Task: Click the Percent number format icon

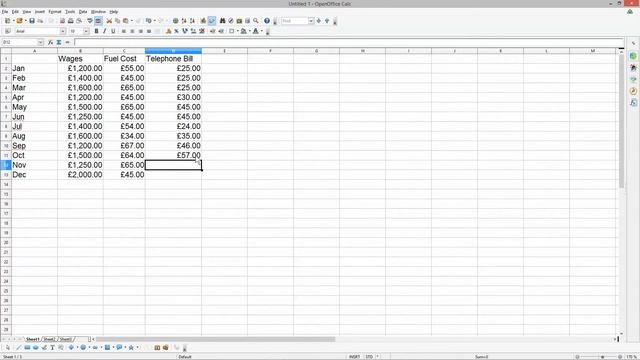Action: [x=176, y=31]
